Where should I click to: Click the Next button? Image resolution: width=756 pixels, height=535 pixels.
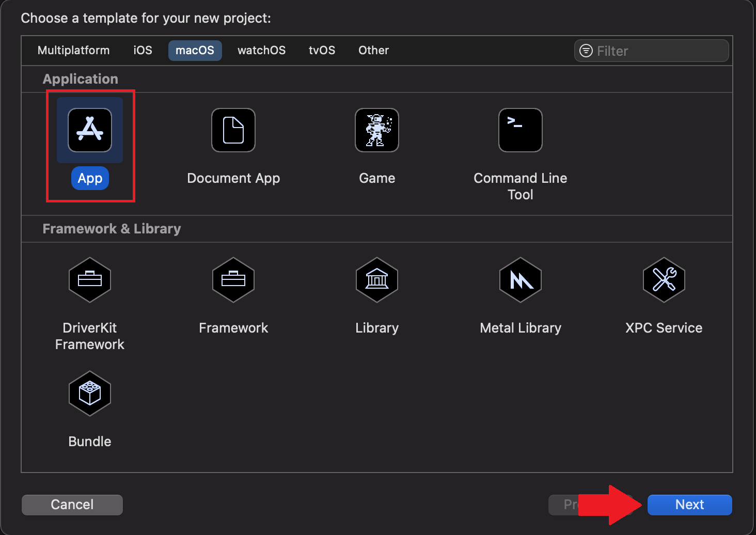tap(690, 505)
